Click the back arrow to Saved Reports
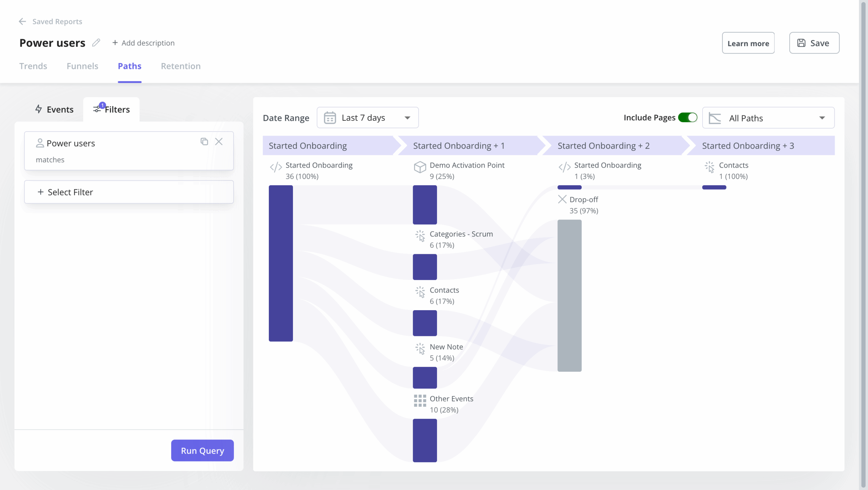868x490 pixels. [x=22, y=21]
